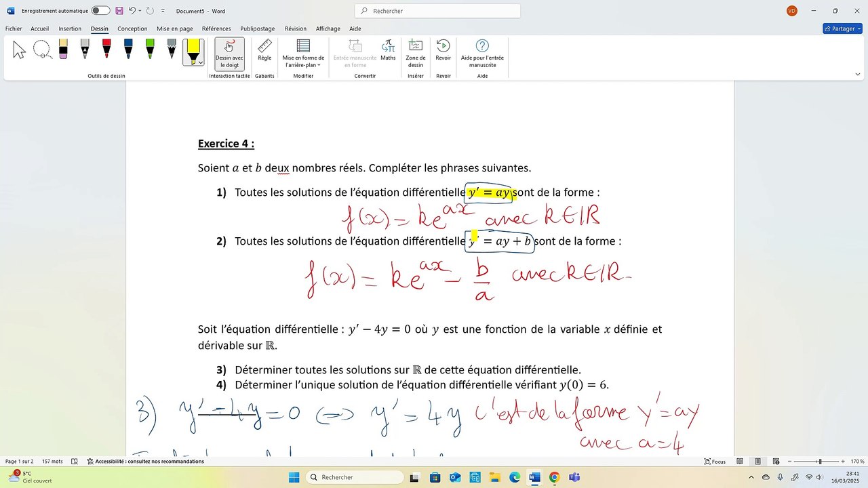This screenshot has height=488, width=868.
Task: Select the gray pencil tool
Action: [172, 49]
